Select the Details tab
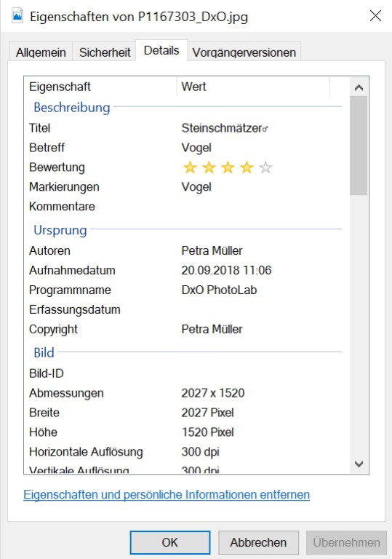 click(x=161, y=51)
